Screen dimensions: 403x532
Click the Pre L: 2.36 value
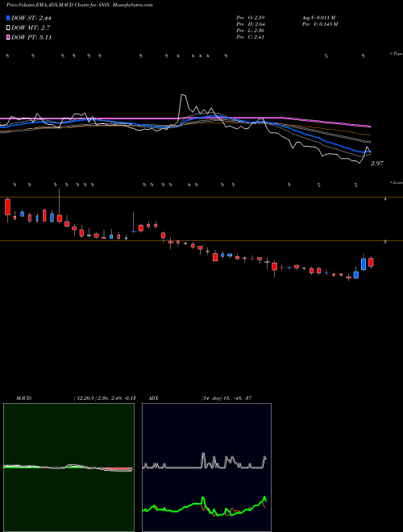[x=251, y=31]
